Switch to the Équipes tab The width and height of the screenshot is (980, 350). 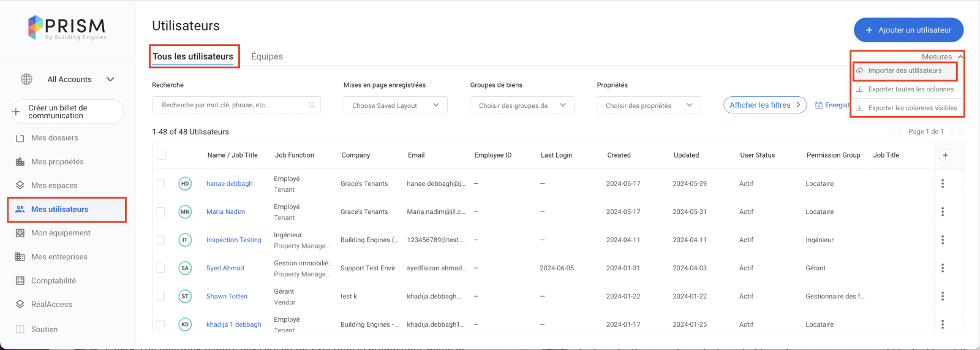click(x=267, y=56)
